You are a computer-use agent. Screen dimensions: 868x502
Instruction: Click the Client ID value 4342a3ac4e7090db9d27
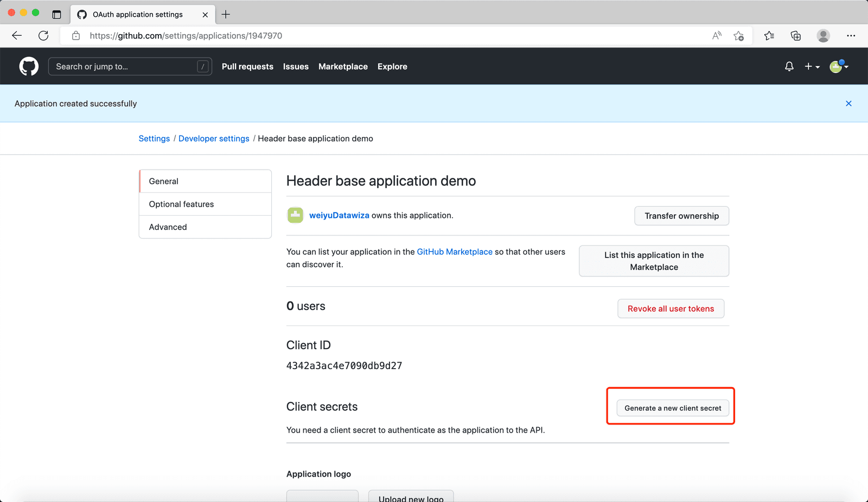344,365
